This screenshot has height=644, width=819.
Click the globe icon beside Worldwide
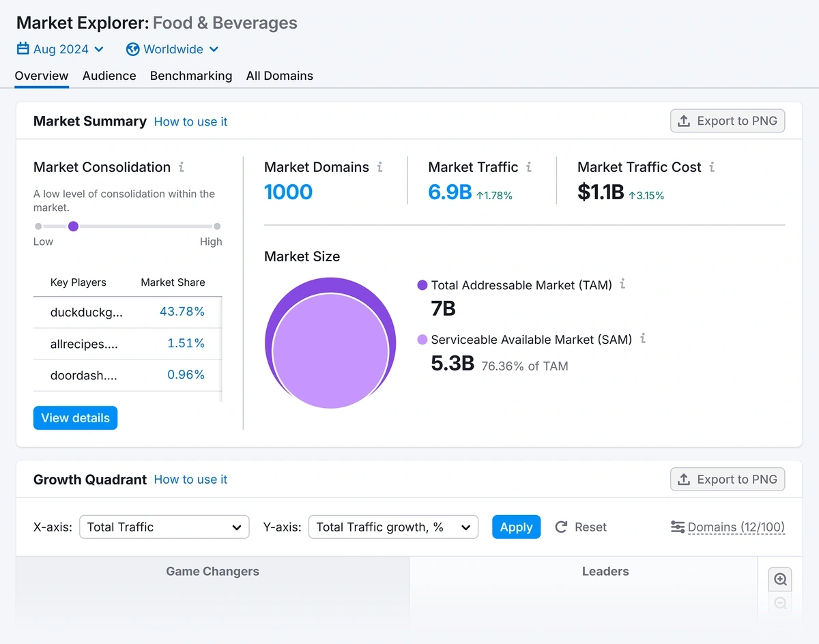133,49
